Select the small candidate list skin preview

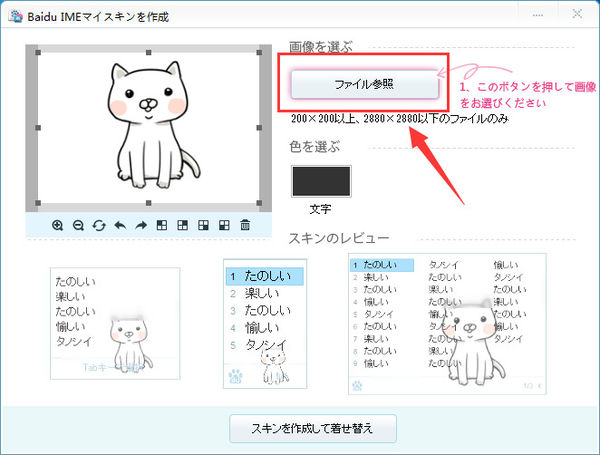(115, 323)
